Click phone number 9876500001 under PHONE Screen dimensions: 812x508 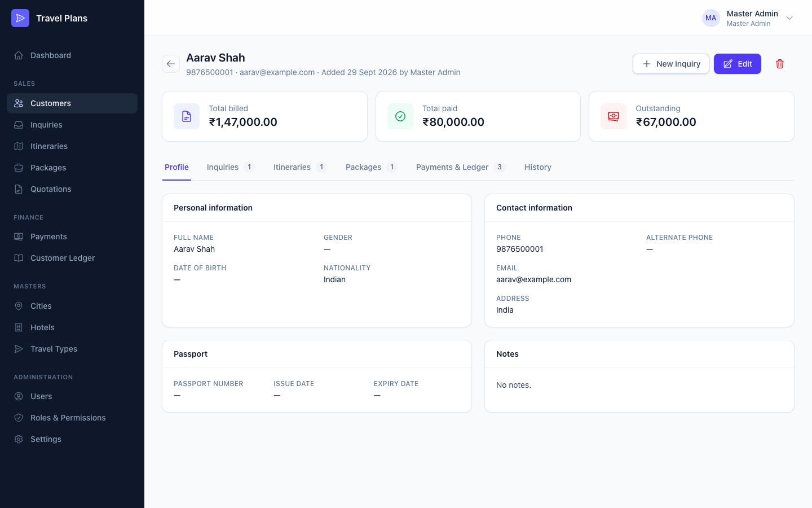520,249
